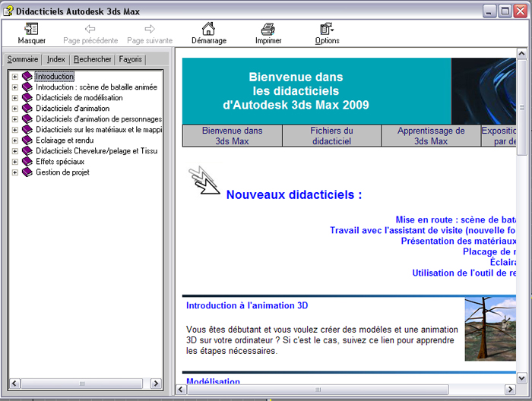
Task: Open Utilisation de l'outil de link
Action: 464,273
